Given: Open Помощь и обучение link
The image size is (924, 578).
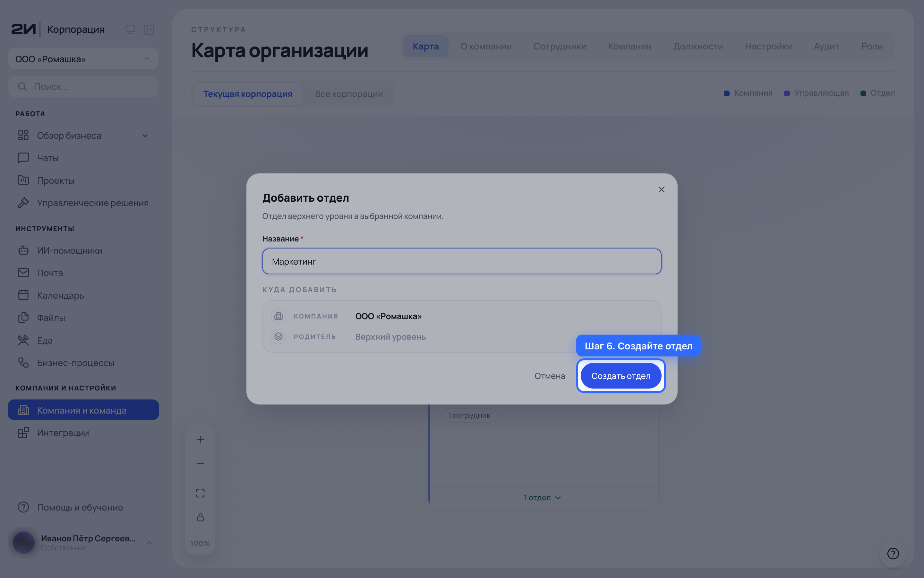Looking at the screenshot, I should pos(83,507).
